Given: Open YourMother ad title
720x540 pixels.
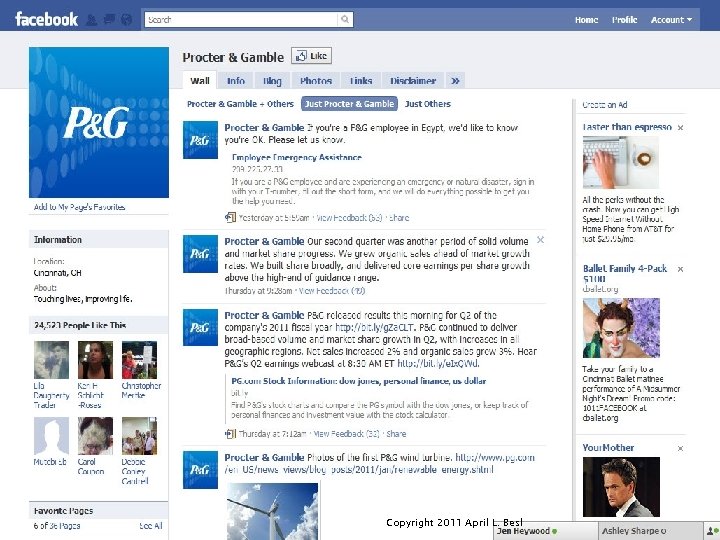Looking at the screenshot, I should [608, 447].
